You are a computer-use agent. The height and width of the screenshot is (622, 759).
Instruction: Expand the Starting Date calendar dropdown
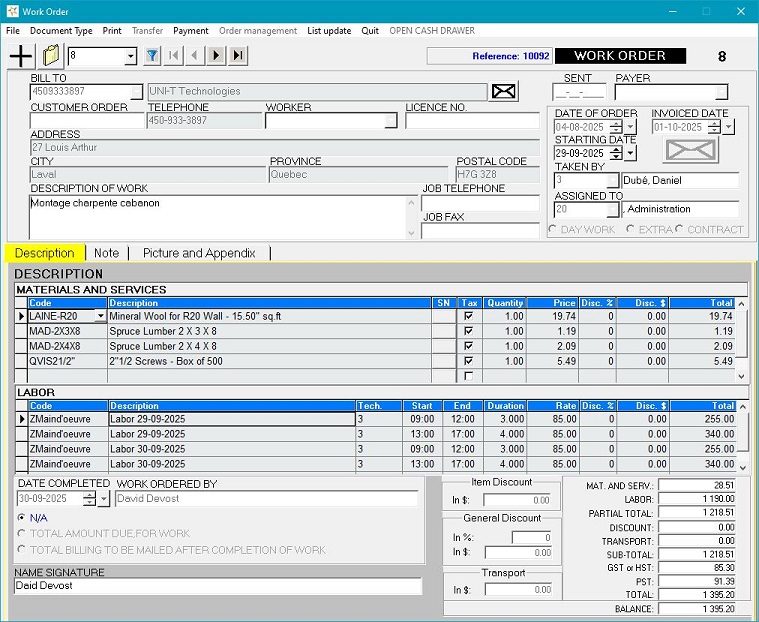pos(631,153)
